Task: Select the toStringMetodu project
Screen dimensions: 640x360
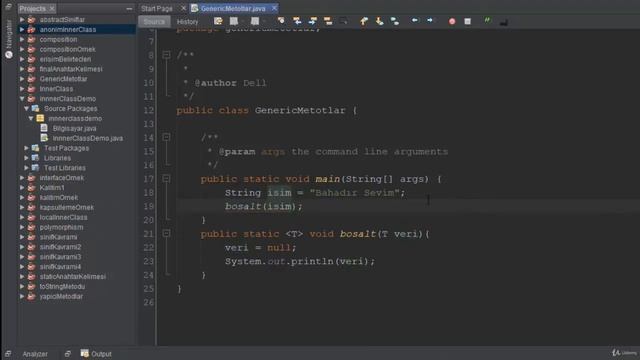Action: coord(62,287)
